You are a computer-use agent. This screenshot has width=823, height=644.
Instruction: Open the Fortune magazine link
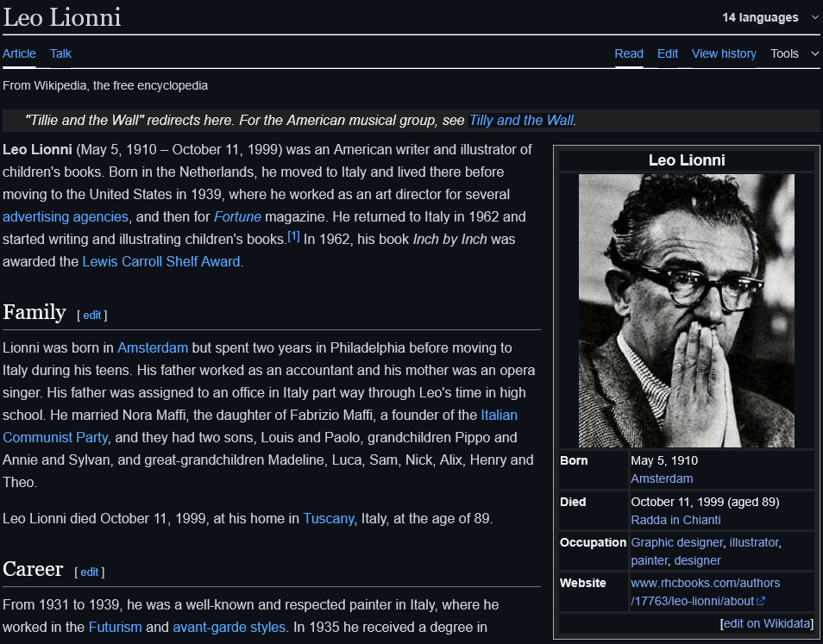pyautogui.click(x=237, y=216)
